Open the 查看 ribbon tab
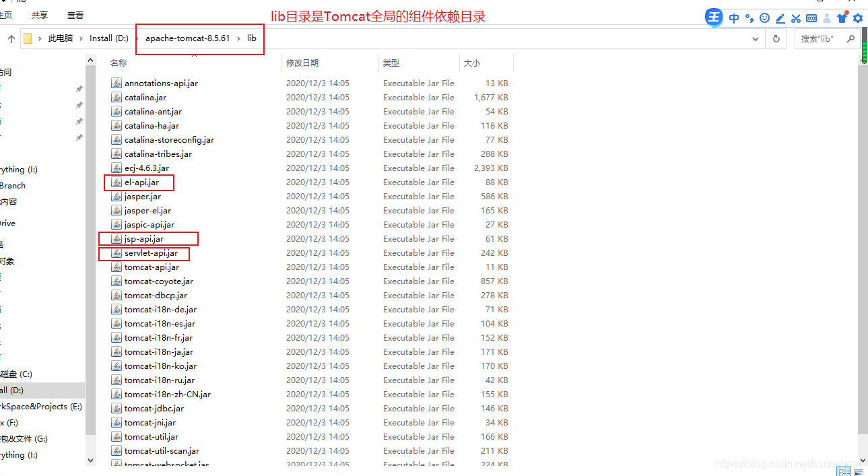Image resolution: width=868 pixels, height=476 pixels. 75,15
